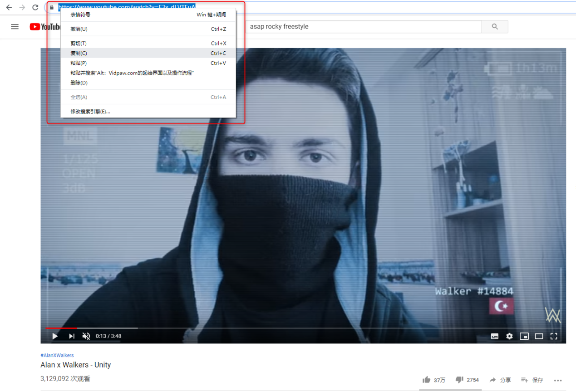Skip to next video
Viewport: 576px width, 392px height.
point(71,336)
